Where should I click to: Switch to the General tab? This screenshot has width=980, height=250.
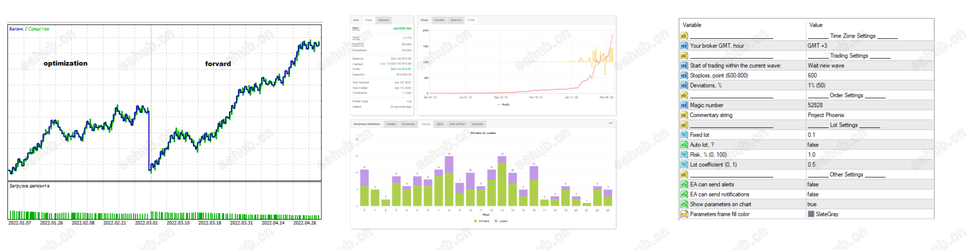click(384, 20)
